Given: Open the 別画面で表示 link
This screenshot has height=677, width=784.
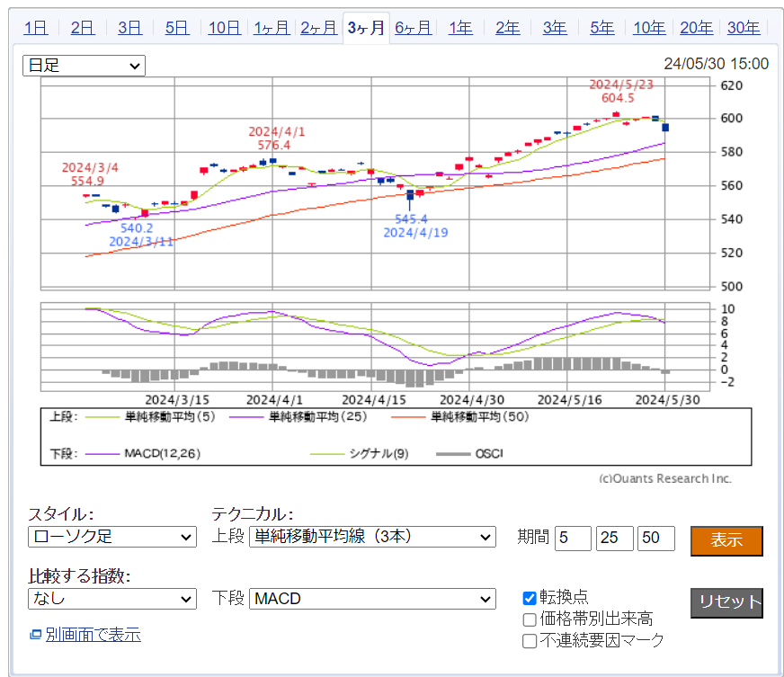Looking at the screenshot, I should point(93,635).
